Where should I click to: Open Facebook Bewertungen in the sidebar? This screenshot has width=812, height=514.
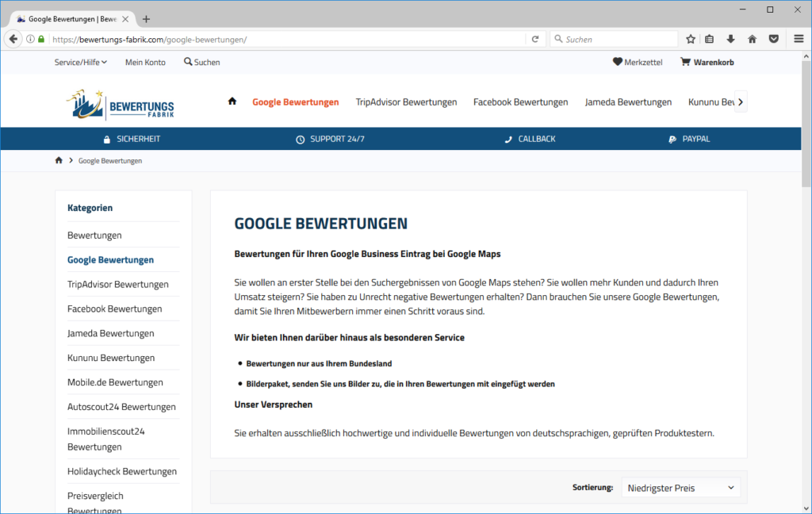[x=114, y=309]
